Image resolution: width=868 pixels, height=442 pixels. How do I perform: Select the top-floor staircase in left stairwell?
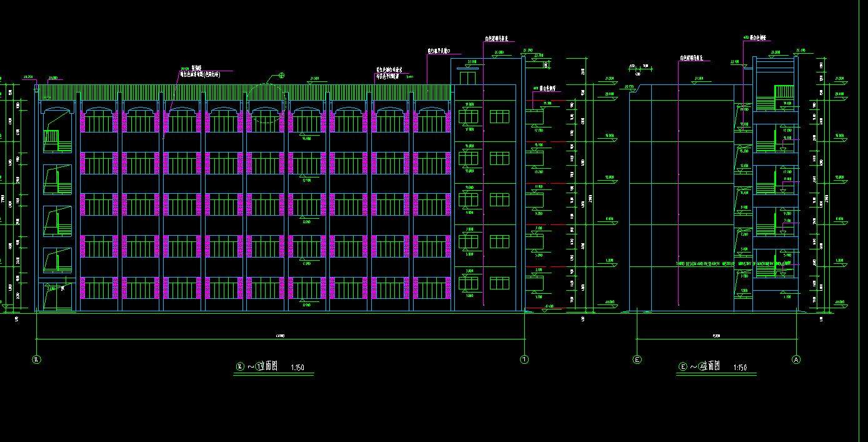coord(51,139)
